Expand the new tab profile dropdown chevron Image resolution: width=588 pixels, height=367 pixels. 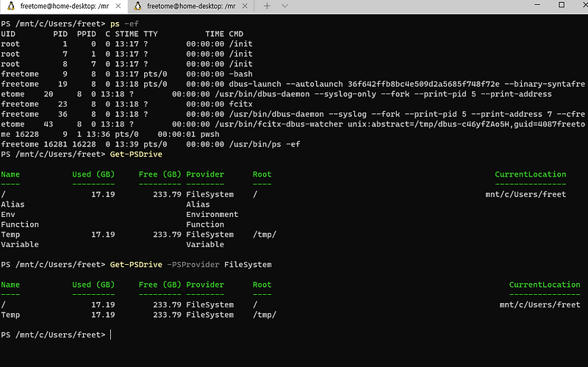point(285,6)
